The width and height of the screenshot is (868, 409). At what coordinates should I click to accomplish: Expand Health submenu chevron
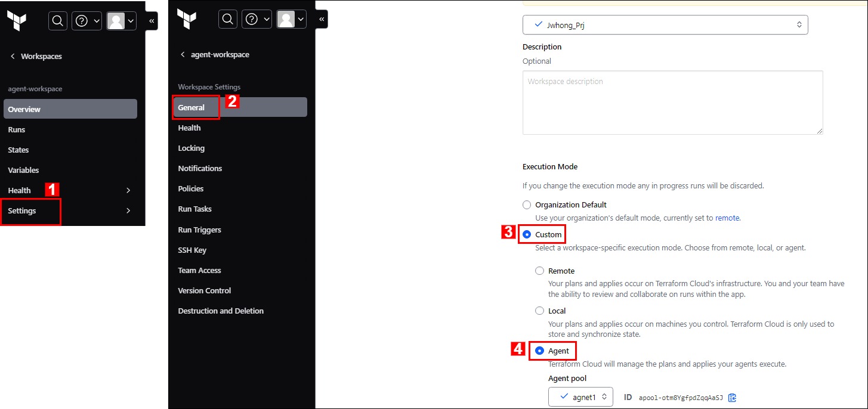(x=128, y=190)
